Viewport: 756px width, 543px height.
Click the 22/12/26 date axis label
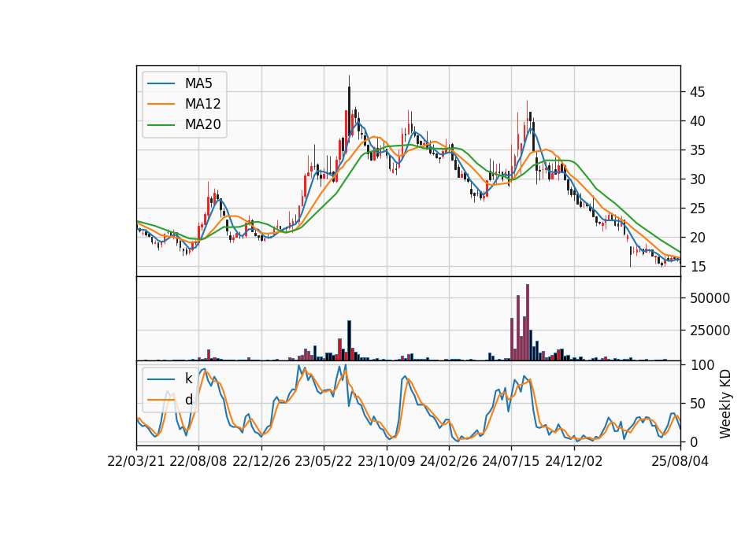(261, 461)
